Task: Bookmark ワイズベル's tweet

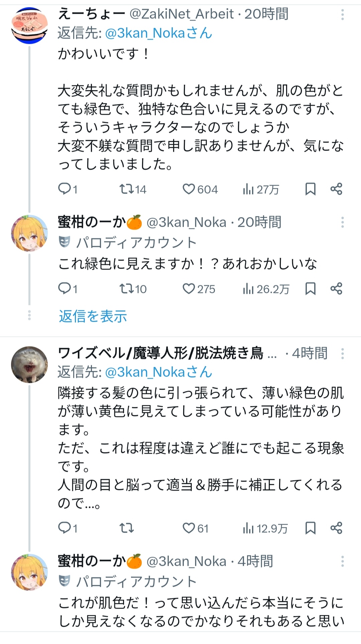Action: pyautogui.click(x=310, y=528)
